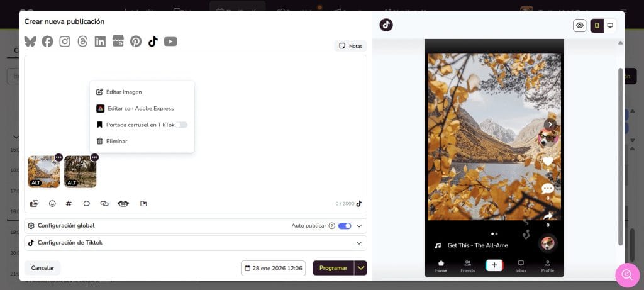Screen dimensions: 644x290
Task: Select the Pinterest network icon
Action: [x=136, y=42]
